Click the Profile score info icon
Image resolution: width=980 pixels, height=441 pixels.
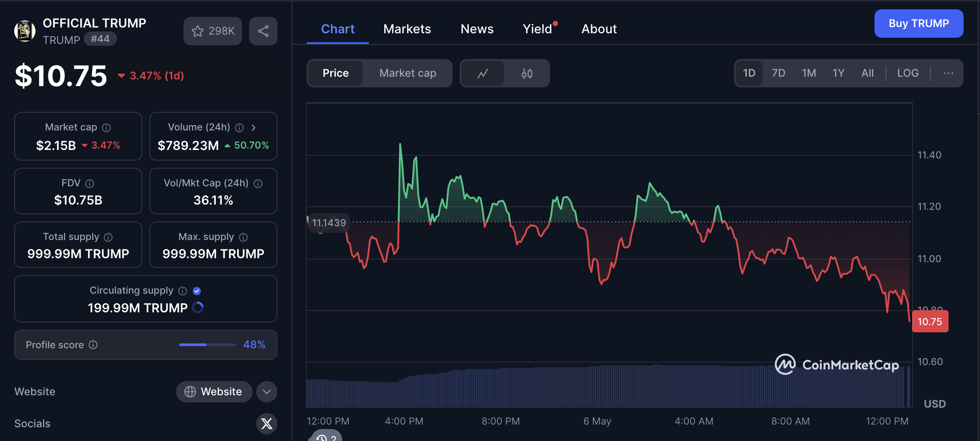[93, 345]
